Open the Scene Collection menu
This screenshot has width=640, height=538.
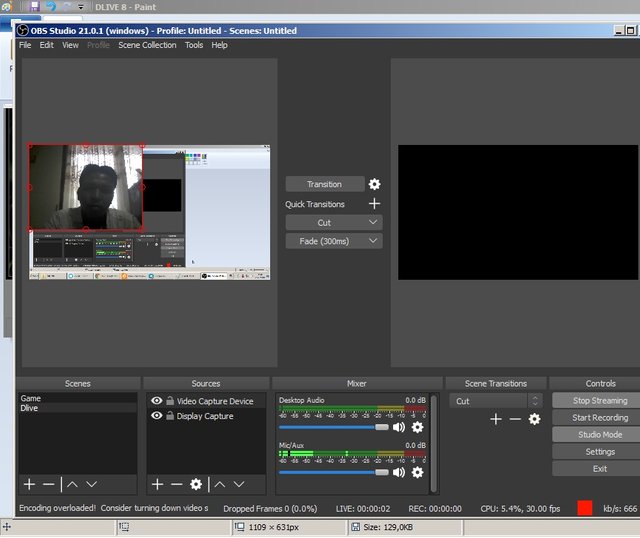point(147,45)
